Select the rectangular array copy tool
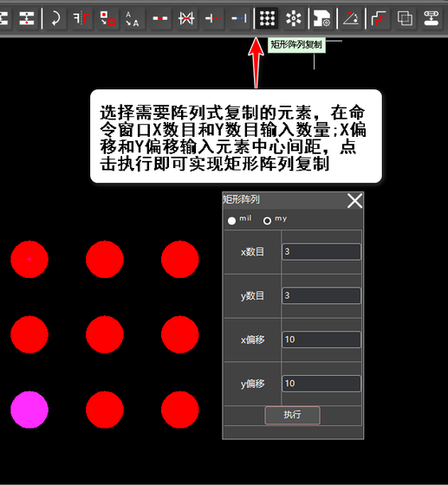The height and width of the screenshot is (485, 448). 267,18
